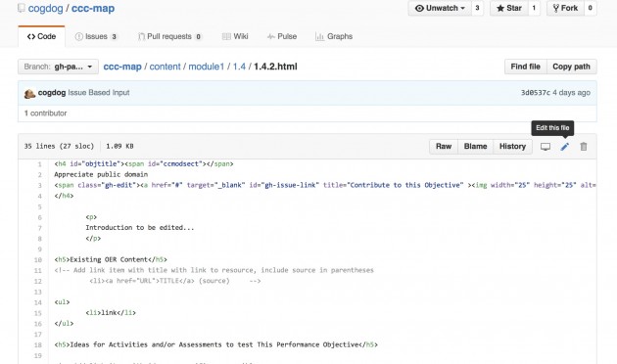The image size is (617, 364).
Task: Select line number 18 in the gutter
Action: [x=38, y=344]
